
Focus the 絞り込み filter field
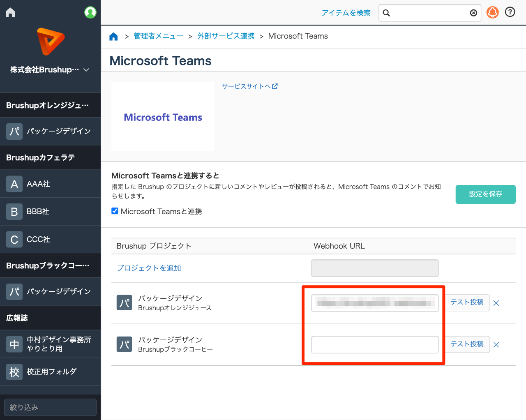coord(50,407)
